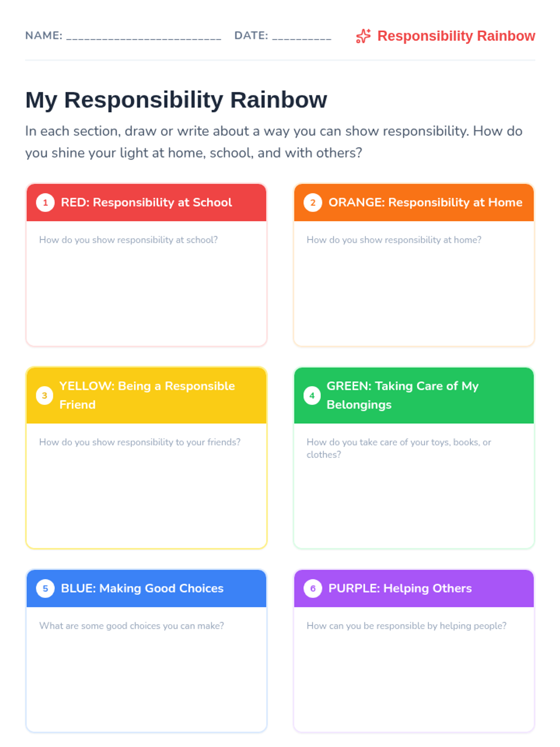Click the number 4 green badge

coord(312,395)
